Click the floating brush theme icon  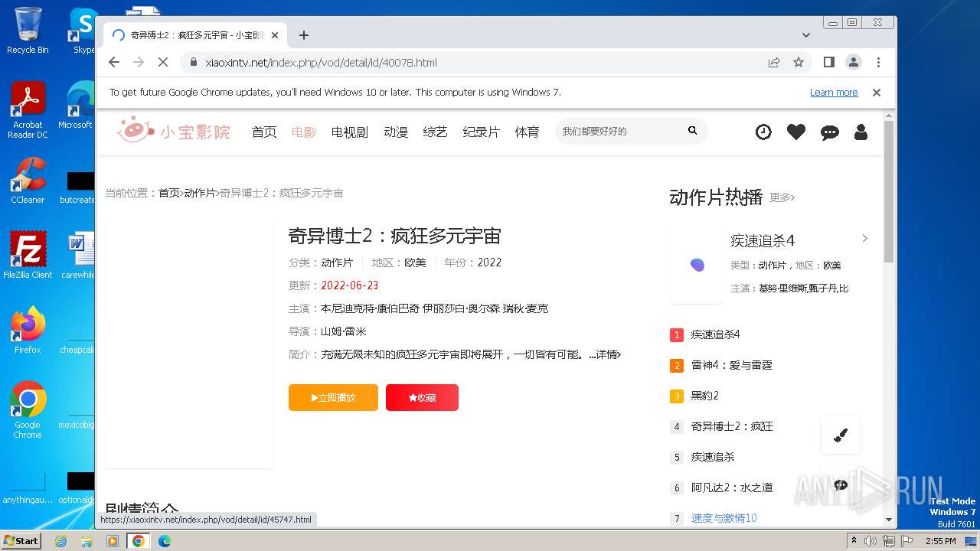841,435
